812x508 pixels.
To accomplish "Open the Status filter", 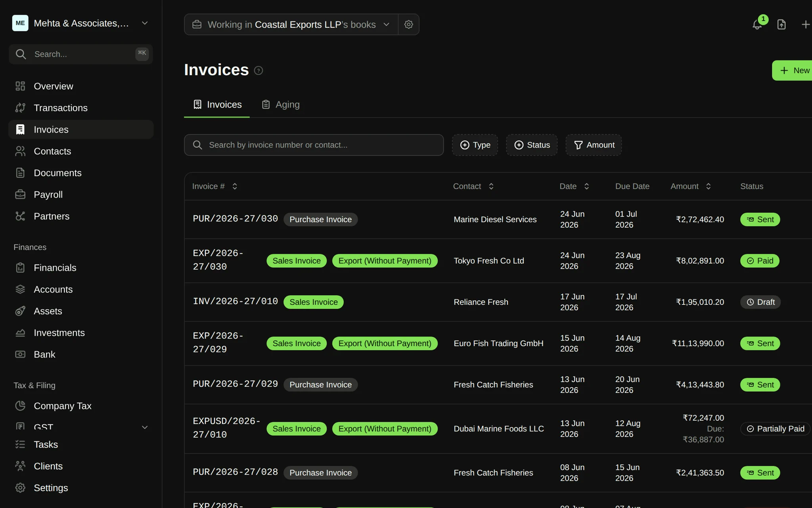I will pos(532,145).
